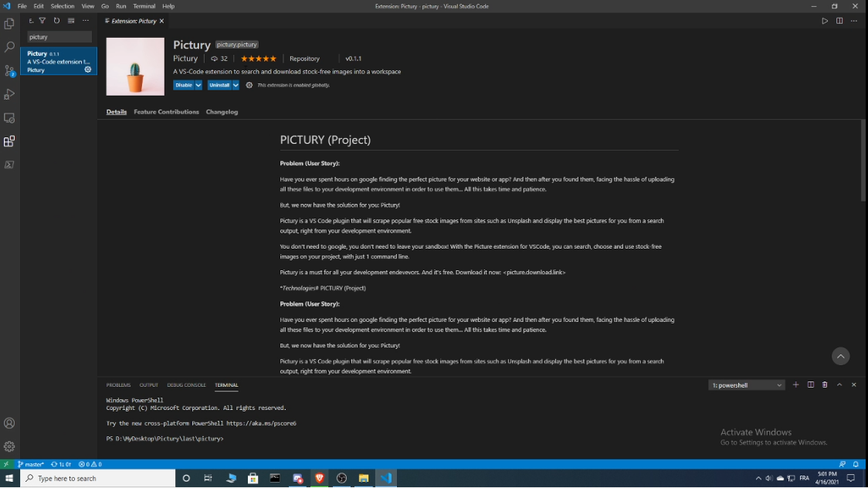868x488 pixels.
Task: Open the Extensions view icon
Action: point(9,141)
